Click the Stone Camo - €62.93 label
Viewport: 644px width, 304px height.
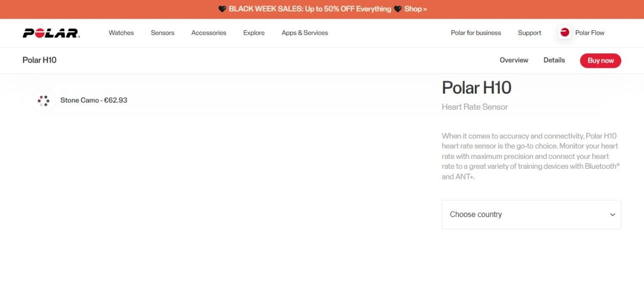pyautogui.click(x=94, y=100)
